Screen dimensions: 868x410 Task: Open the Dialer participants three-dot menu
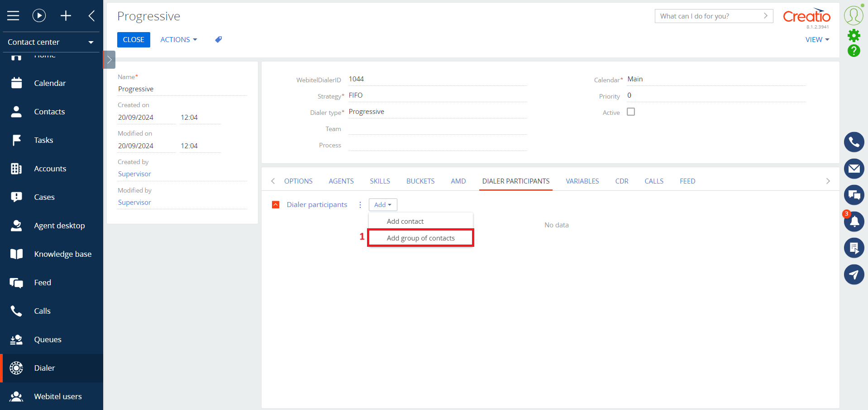360,205
